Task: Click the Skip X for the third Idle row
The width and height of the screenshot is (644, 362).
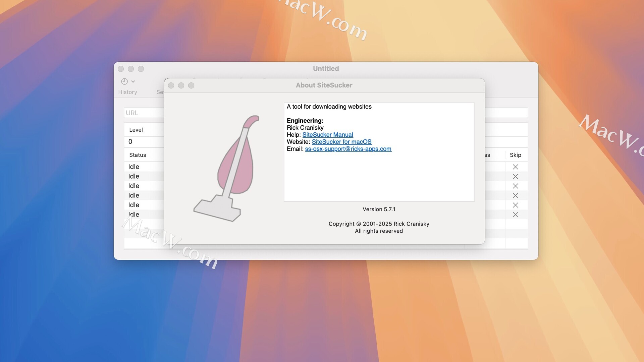Action: (x=516, y=186)
